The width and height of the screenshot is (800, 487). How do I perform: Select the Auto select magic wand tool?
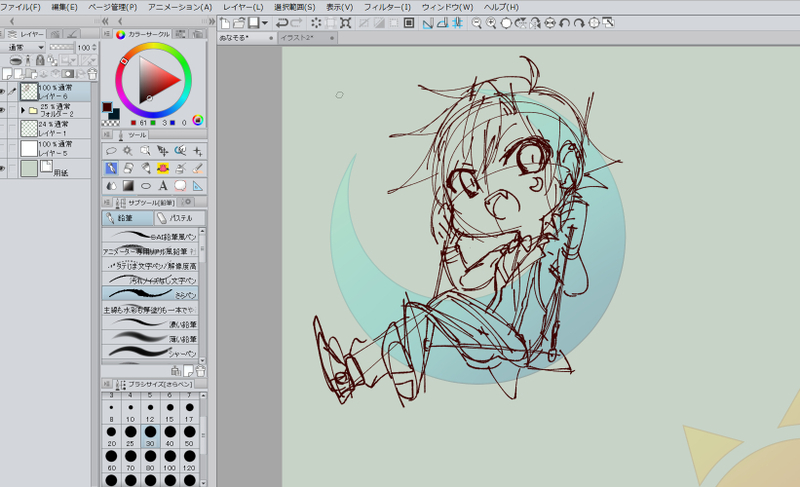(x=128, y=151)
